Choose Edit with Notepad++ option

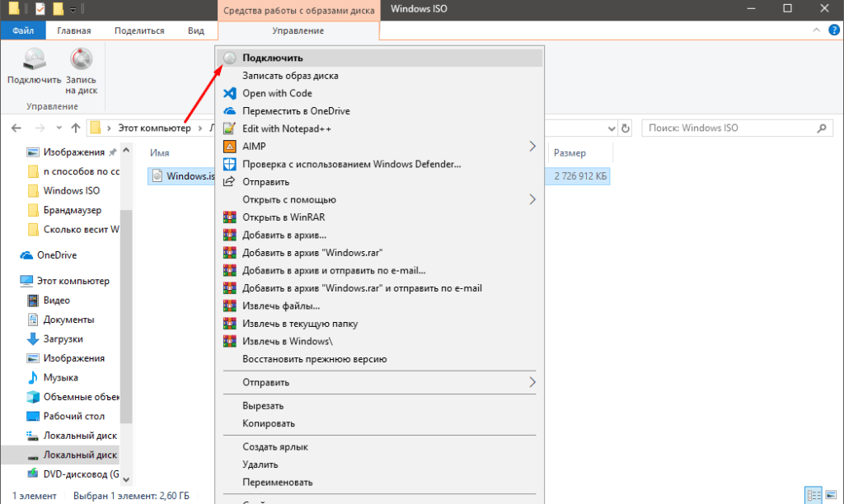click(286, 128)
